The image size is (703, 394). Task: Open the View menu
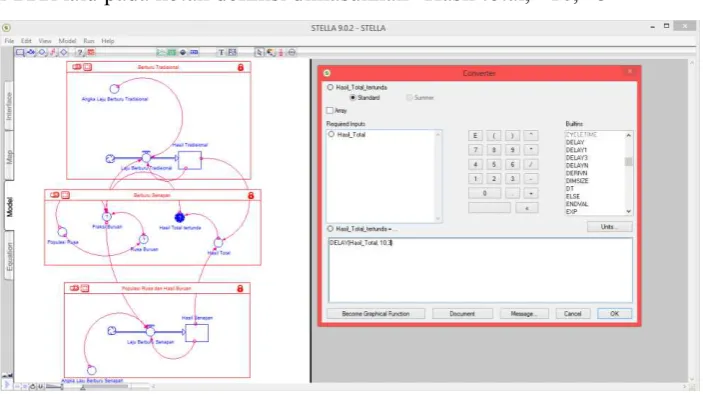pos(45,41)
